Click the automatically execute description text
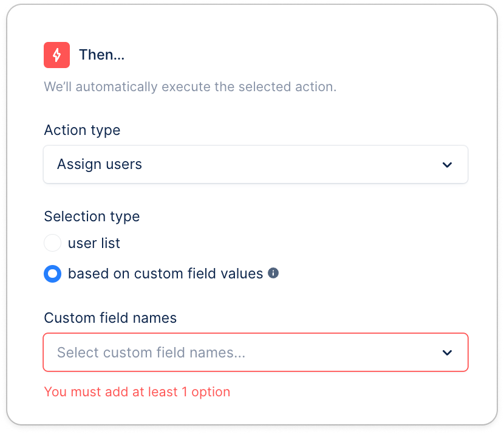504x434 pixels. tap(190, 87)
